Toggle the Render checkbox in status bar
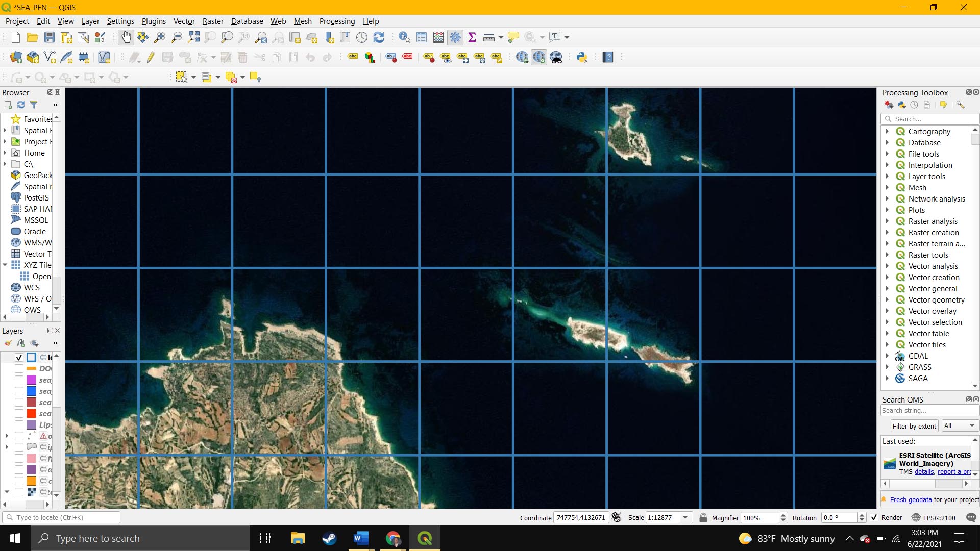The height and width of the screenshot is (551, 980). pyautogui.click(x=874, y=517)
